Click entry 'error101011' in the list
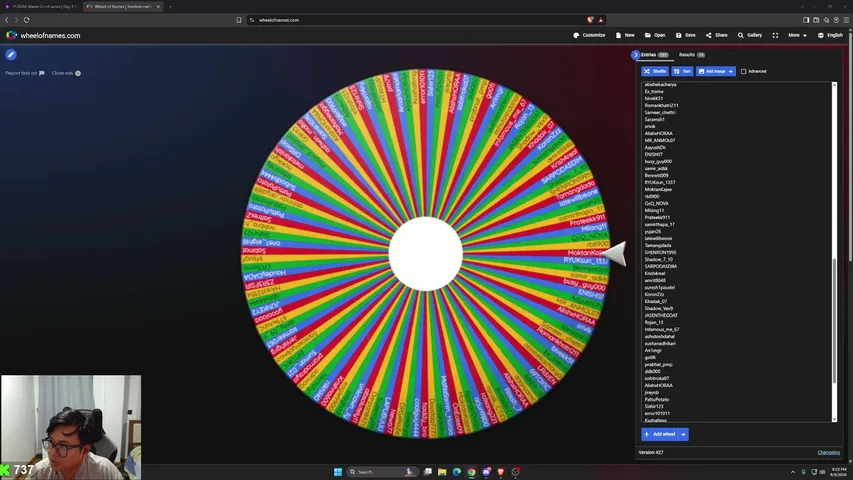The image size is (853, 480). [x=657, y=414]
